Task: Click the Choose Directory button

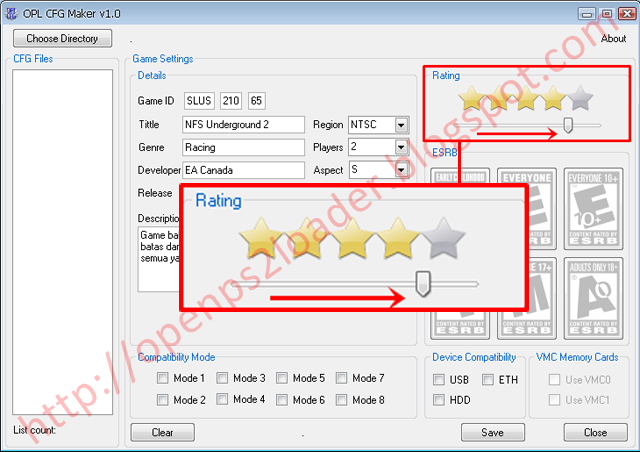Action: click(62, 38)
